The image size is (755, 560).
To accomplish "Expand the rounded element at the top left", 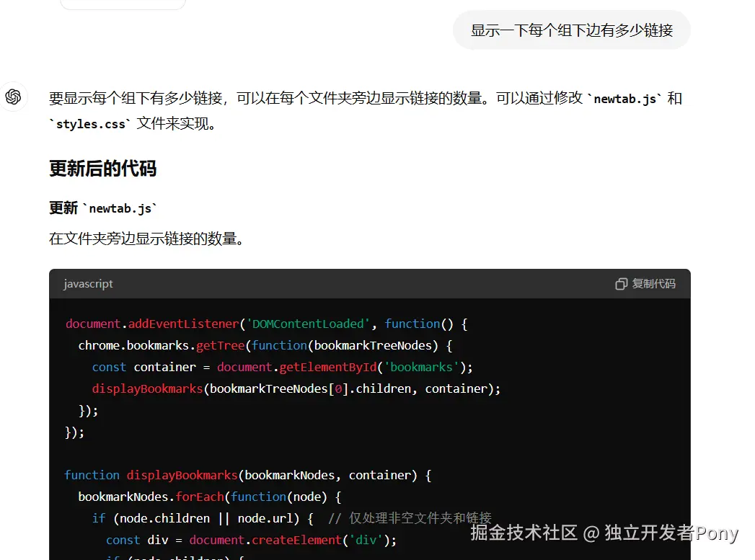I will [x=123, y=4].
